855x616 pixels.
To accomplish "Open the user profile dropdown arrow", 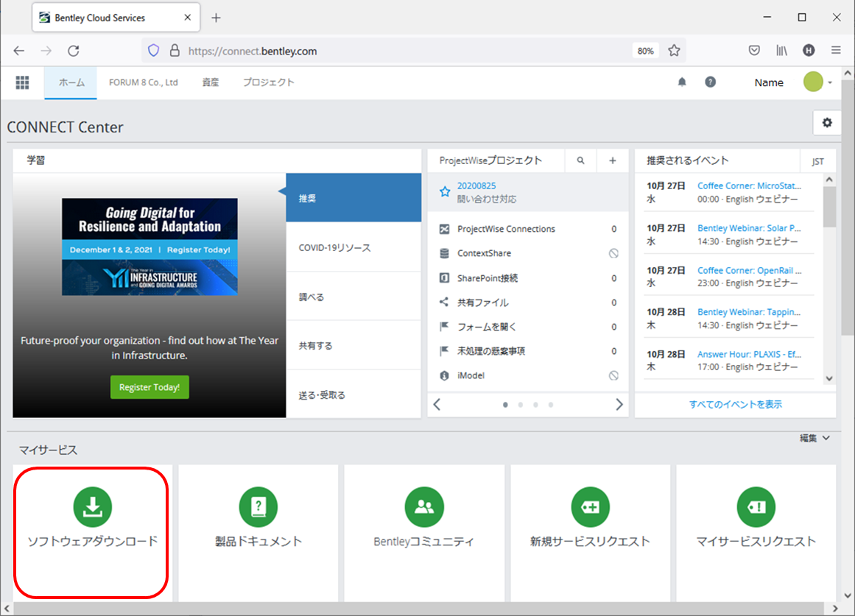I will coord(830,83).
